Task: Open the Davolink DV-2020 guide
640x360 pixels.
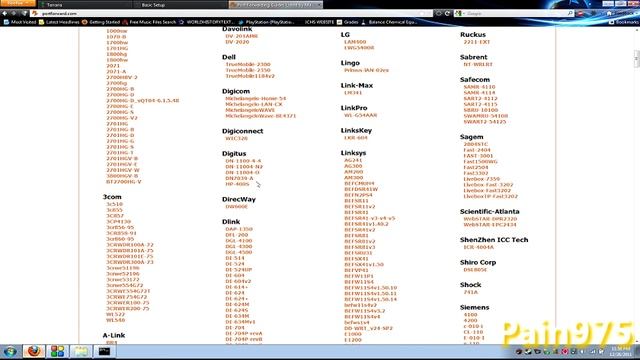Action: tap(237, 42)
